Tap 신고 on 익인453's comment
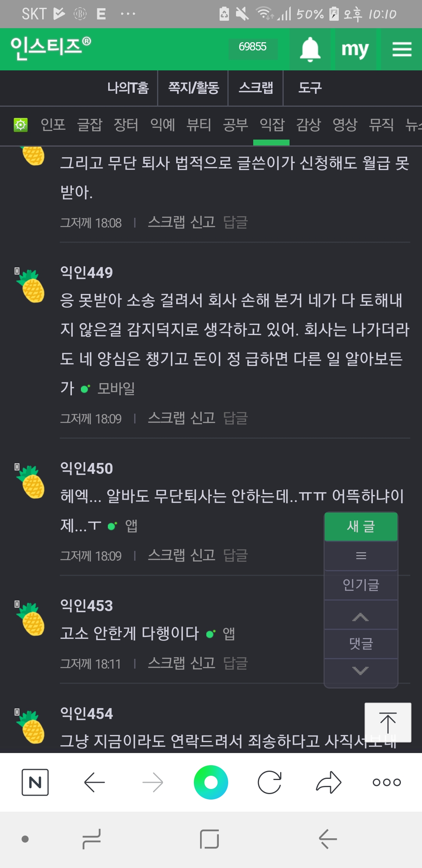The image size is (422, 868). coord(203,663)
